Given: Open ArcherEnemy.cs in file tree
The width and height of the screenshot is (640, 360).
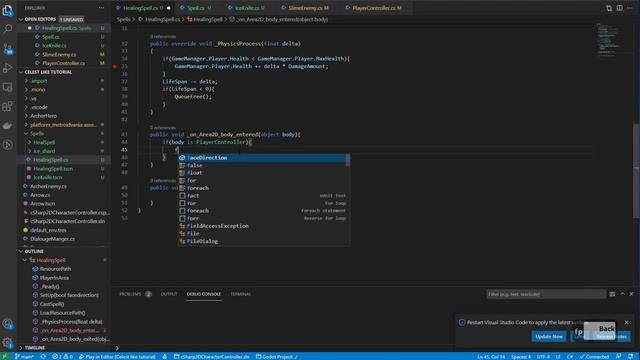Looking at the screenshot, I should coord(48,186).
